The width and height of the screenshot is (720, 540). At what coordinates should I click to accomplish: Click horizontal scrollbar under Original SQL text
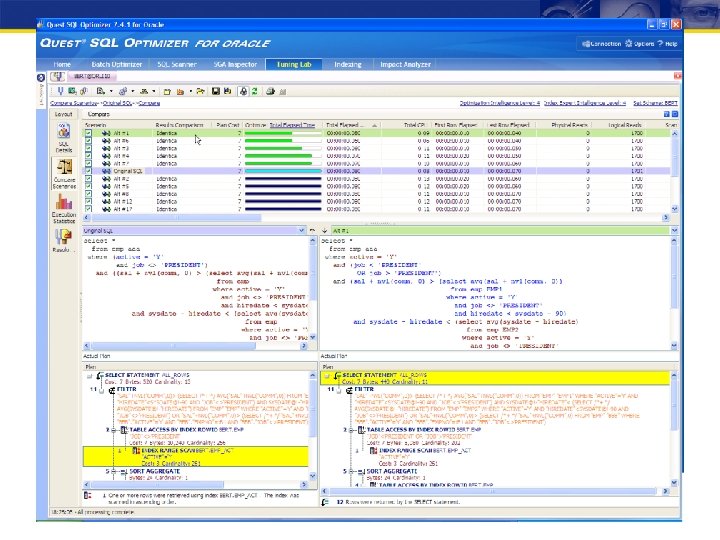[195, 345]
